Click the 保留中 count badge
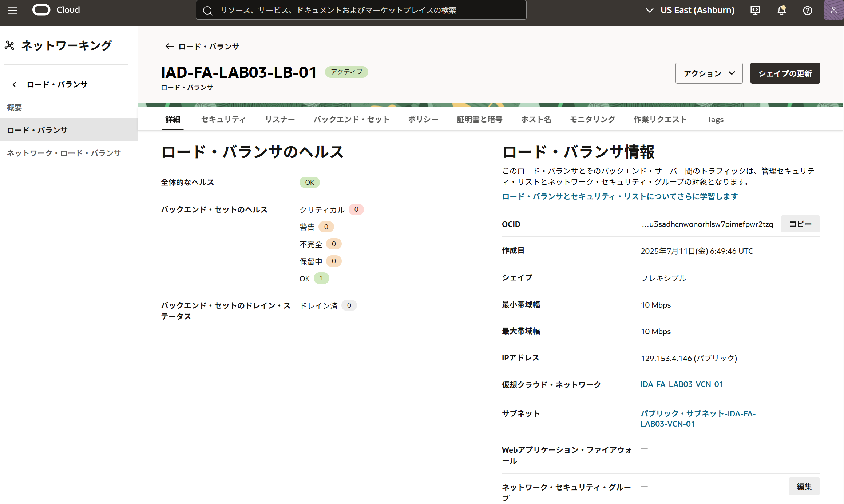This screenshot has width=844, height=504. (x=334, y=261)
